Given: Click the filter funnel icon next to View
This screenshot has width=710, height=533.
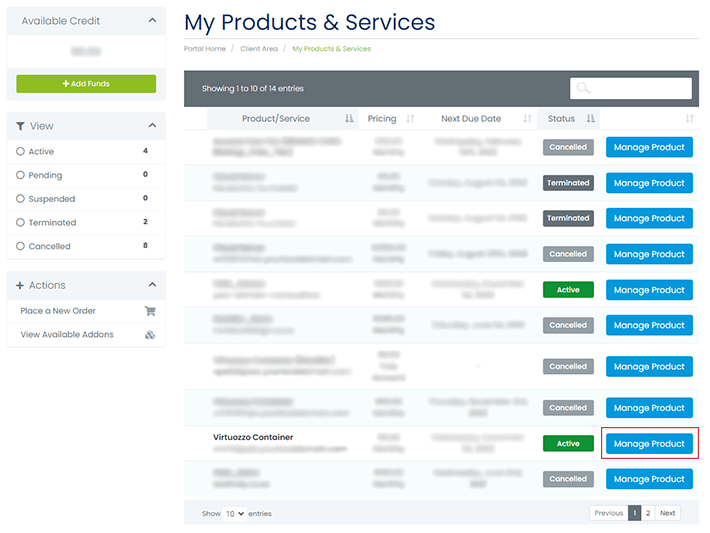Looking at the screenshot, I should (x=21, y=127).
